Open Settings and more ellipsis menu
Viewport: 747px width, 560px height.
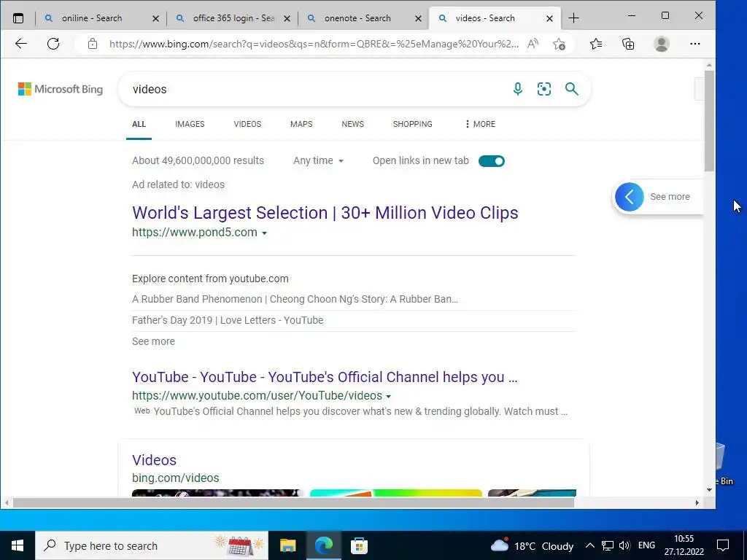pos(695,44)
